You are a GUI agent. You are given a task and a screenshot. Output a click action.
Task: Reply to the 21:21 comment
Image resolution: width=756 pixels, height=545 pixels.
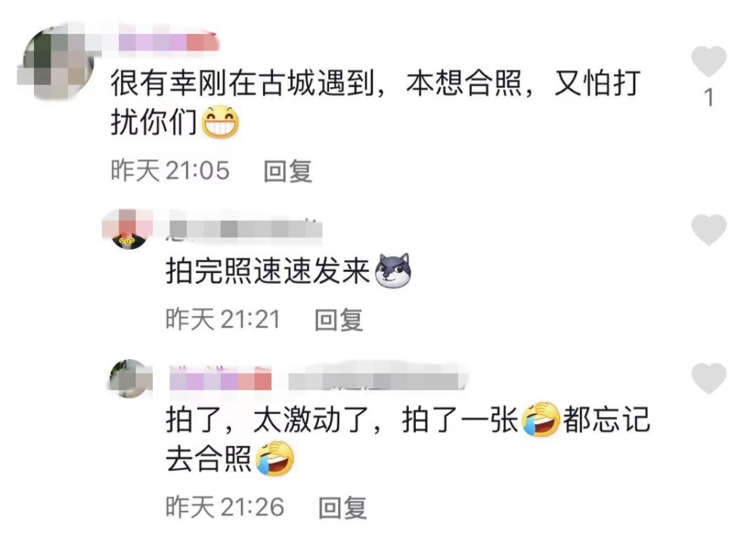pyautogui.click(x=339, y=320)
